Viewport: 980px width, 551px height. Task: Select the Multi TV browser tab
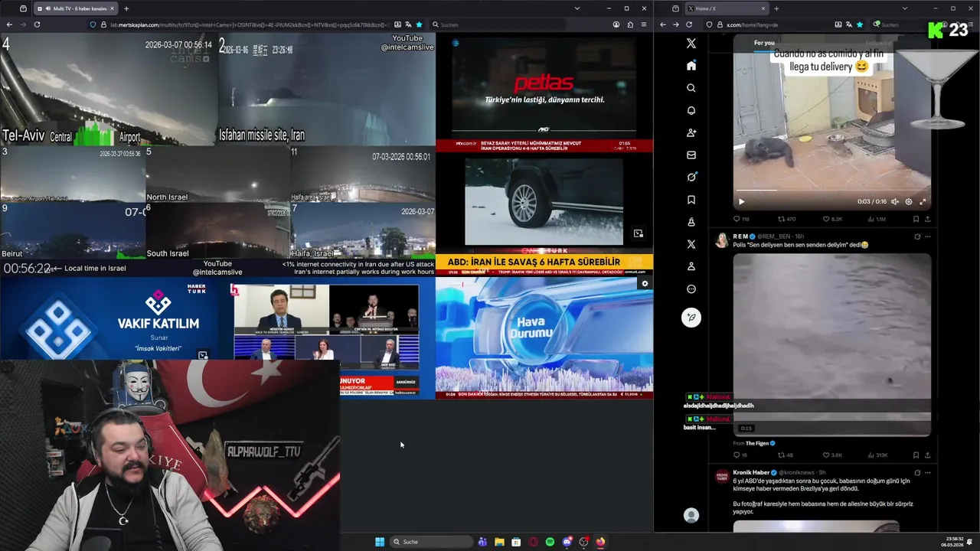(77, 8)
